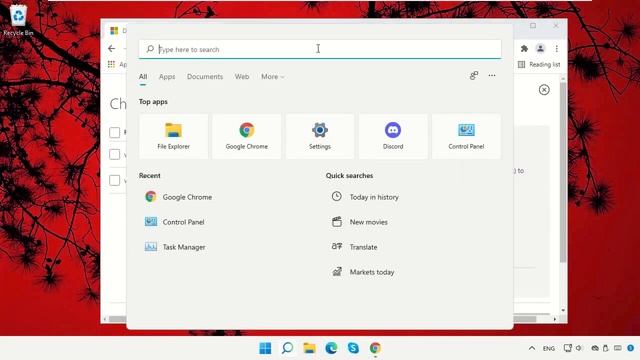This screenshot has height=360, width=640.
Task: Click ENG language indicator in tray
Action: coord(549,349)
